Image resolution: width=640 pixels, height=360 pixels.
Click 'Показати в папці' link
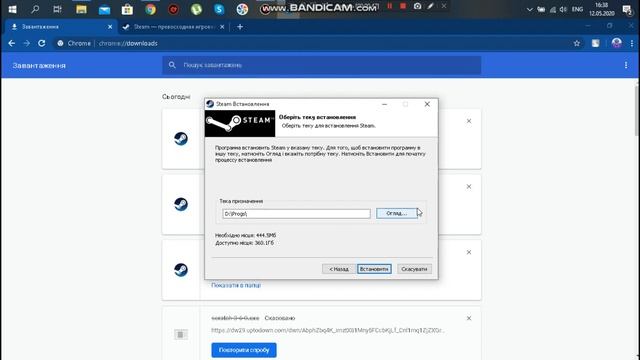coord(236,285)
